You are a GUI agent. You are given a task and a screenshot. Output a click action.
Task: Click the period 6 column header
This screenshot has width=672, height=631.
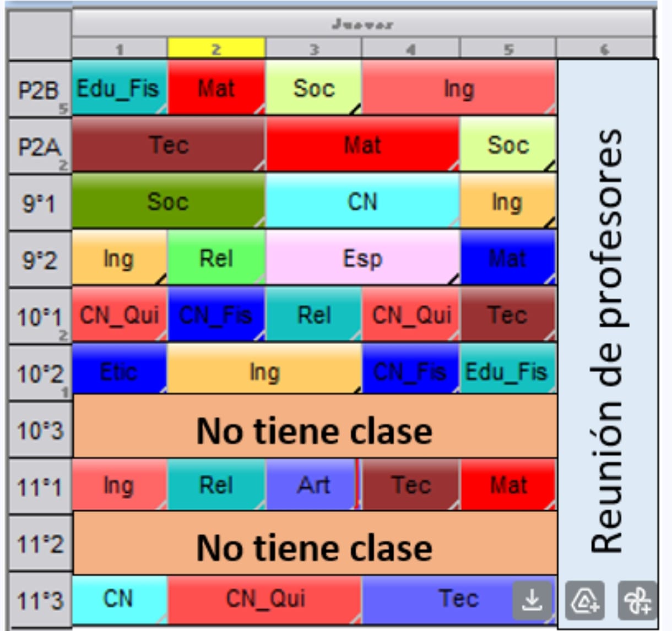pyautogui.click(x=605, y=48)
